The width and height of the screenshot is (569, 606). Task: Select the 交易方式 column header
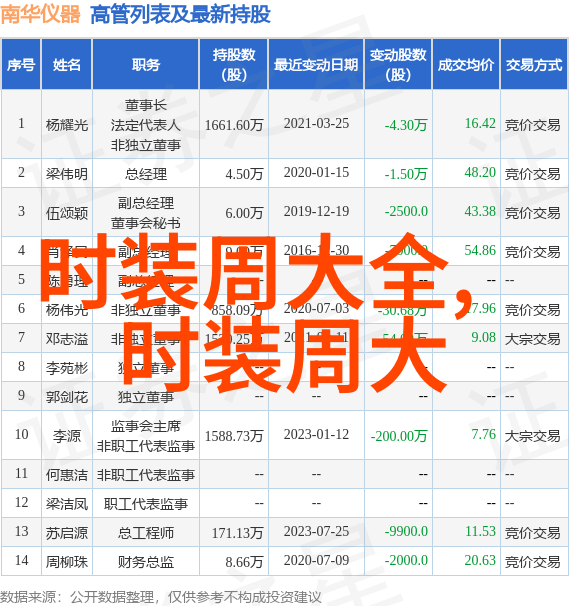click(x=534, y=64)
